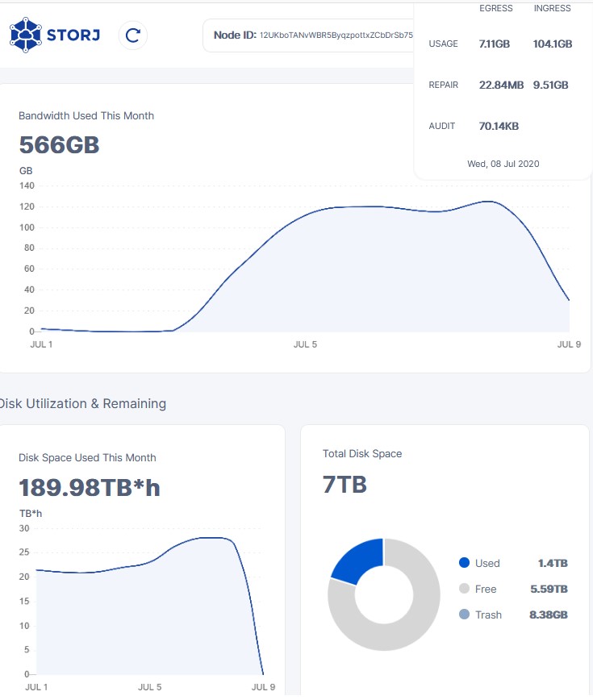Click the 104.1GB ingress usage value in tooltip

[552, 44]
